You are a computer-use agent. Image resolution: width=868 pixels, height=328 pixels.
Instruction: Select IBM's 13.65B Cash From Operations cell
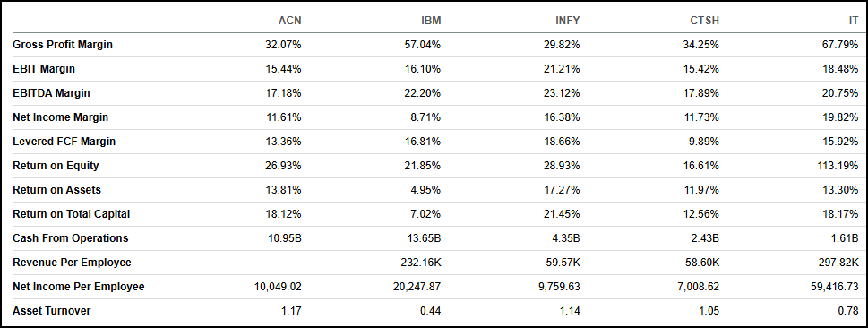424,238
